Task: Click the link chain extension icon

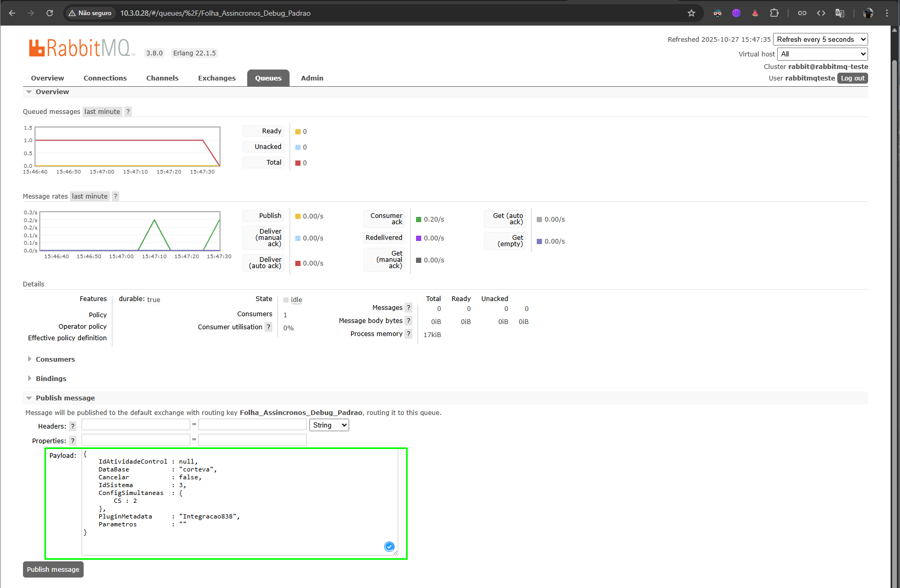Action: [802, 13]
